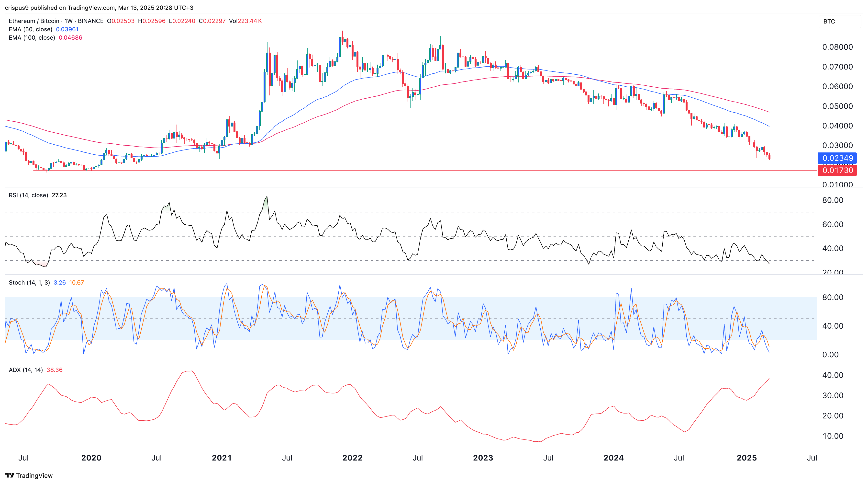Click the 2024 label on time axis
868x484 pixels.
click(x=613, y=458)
